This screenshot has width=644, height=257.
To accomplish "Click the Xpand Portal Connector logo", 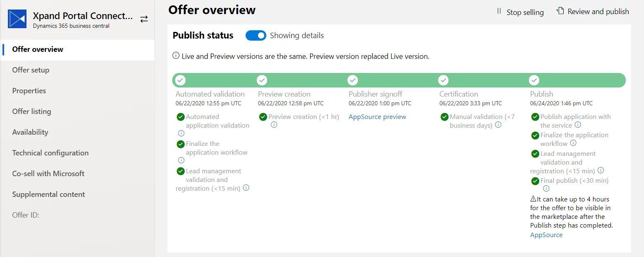I will (x=17, y=19).
